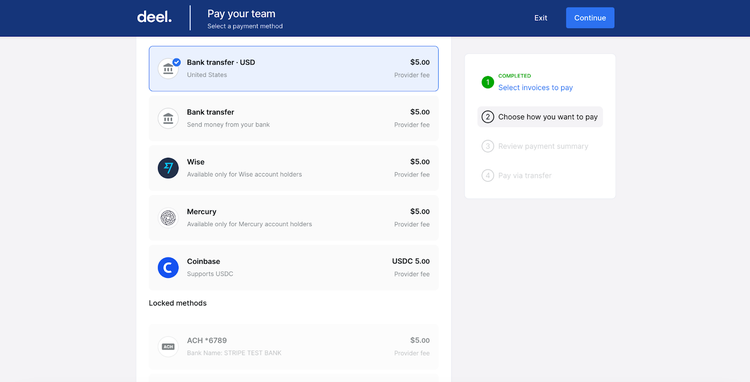
Task: Click 'Bank Name: STRIPE TEST BANK' text
Action: [234, 353]
